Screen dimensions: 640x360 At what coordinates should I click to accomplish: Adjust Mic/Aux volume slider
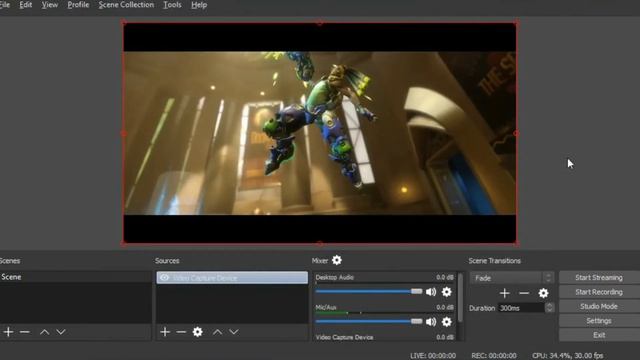(369, 321)
